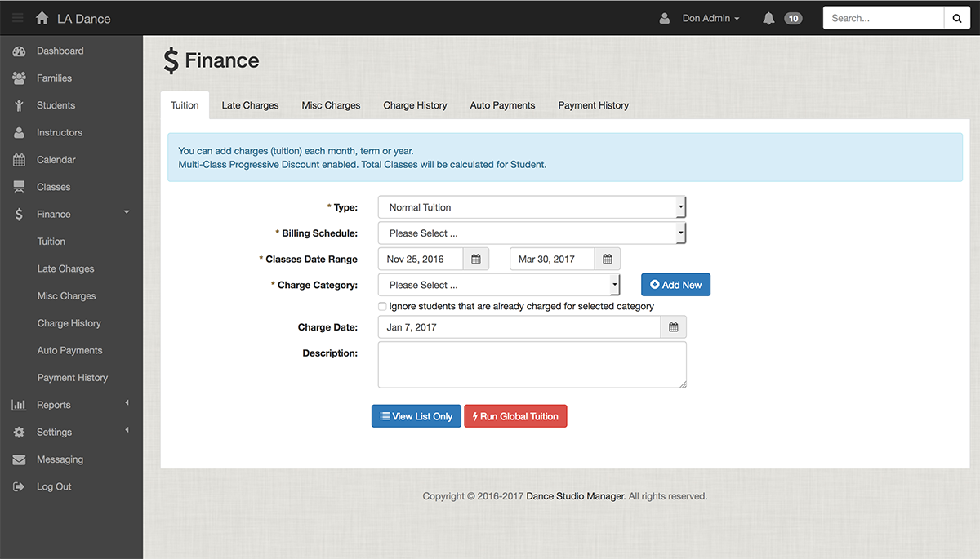Click the Families sidebar icon
This screenshot has width=980, height=559.
20,78
